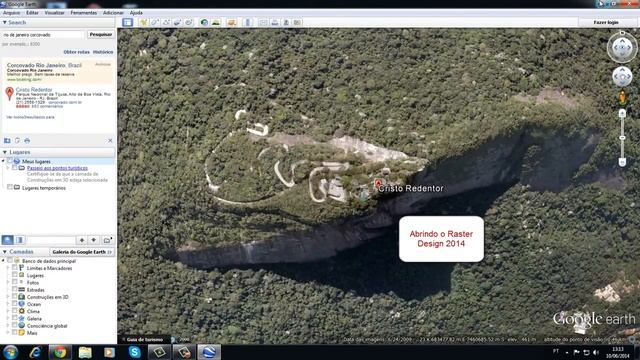Open the Ajuda menu
The width and height of the screenshot is (640, 360).
[x=136, y=13]
